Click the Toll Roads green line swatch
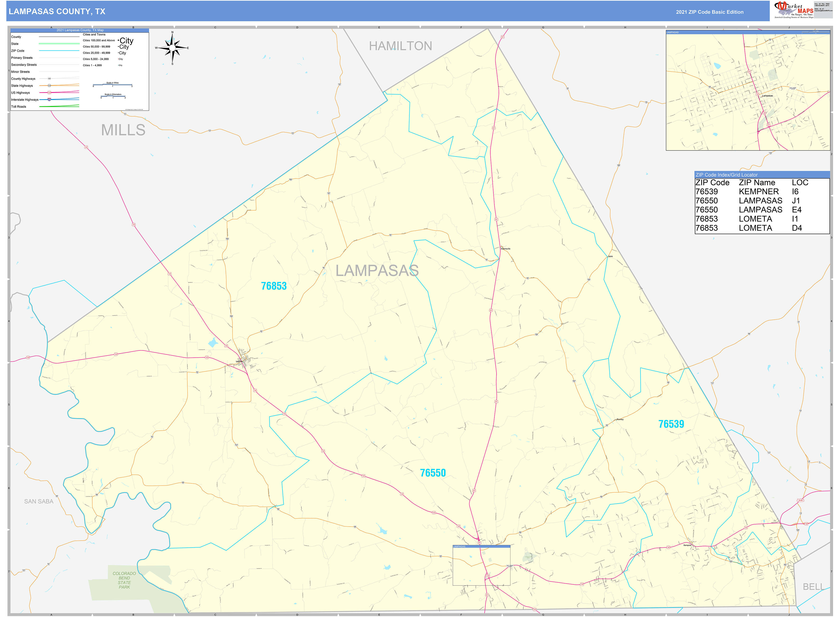The height and width of the screenshot is (617, 840). pyautogui.click(x=59, y=106)
